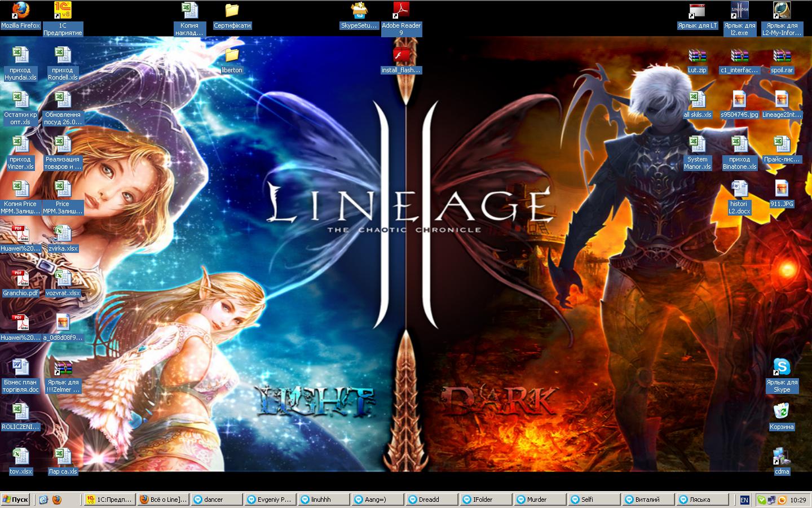The image size is (812, 508).
Task: Switch to the Dreadd Skype chat
Action: [x=431, y=500]
